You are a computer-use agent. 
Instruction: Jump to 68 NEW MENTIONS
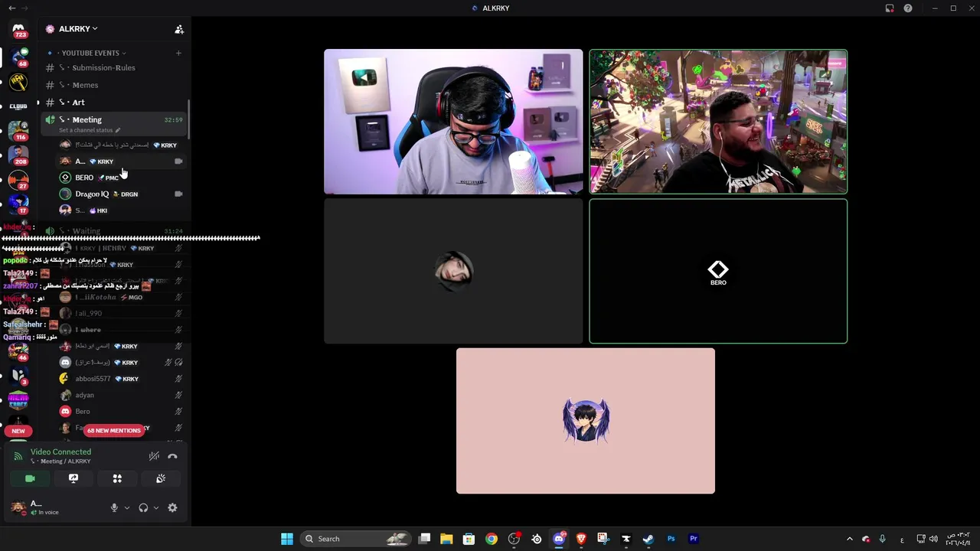113,430
